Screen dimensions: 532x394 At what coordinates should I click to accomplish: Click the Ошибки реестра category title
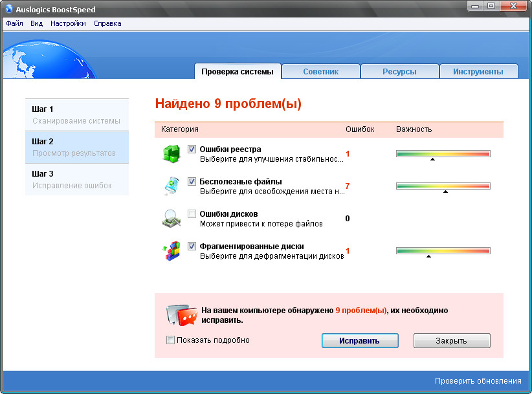[x=230, y=149]
